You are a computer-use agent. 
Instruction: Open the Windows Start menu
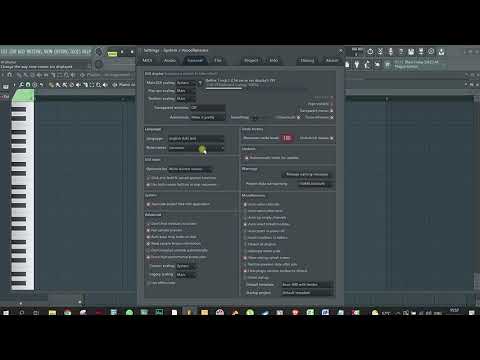(6, 312)
